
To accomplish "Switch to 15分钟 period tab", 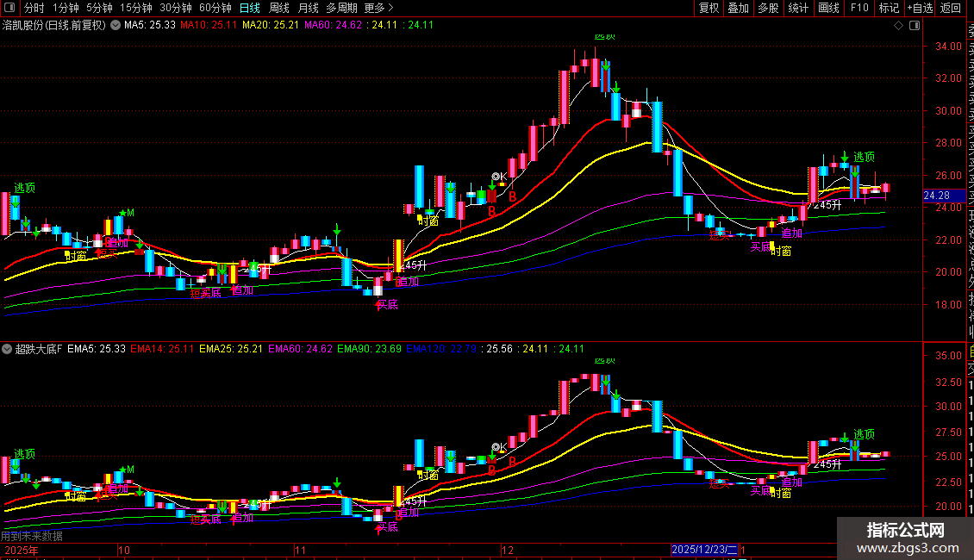I will coord(136,8).
